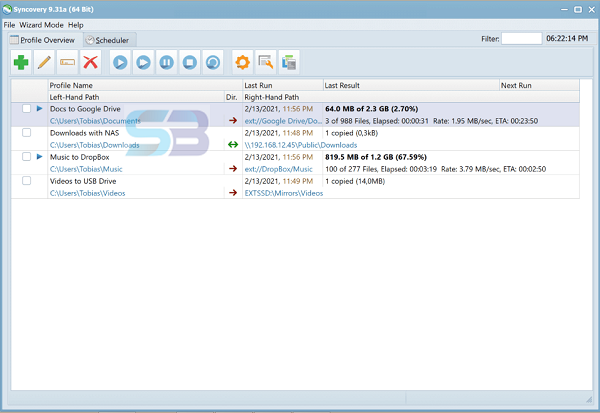Select the Docs to Google Drive profile
Screen dimensions: 600x413
click(85, 109)
